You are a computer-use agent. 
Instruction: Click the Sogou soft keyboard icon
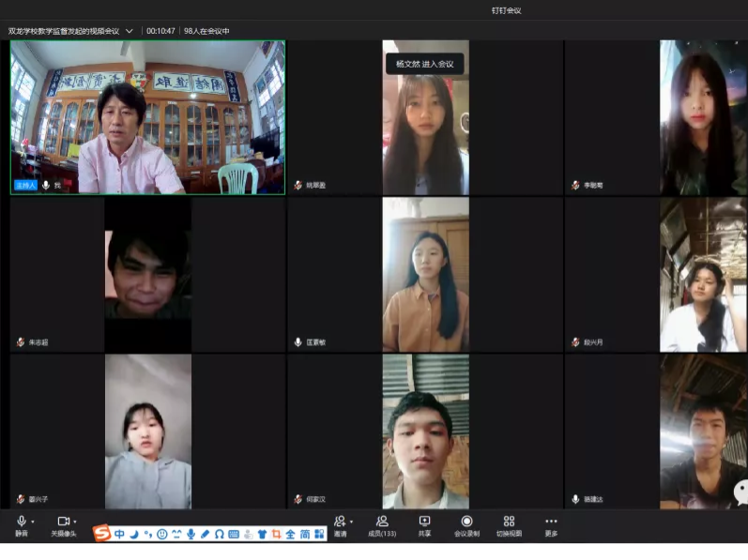(233, 534)
